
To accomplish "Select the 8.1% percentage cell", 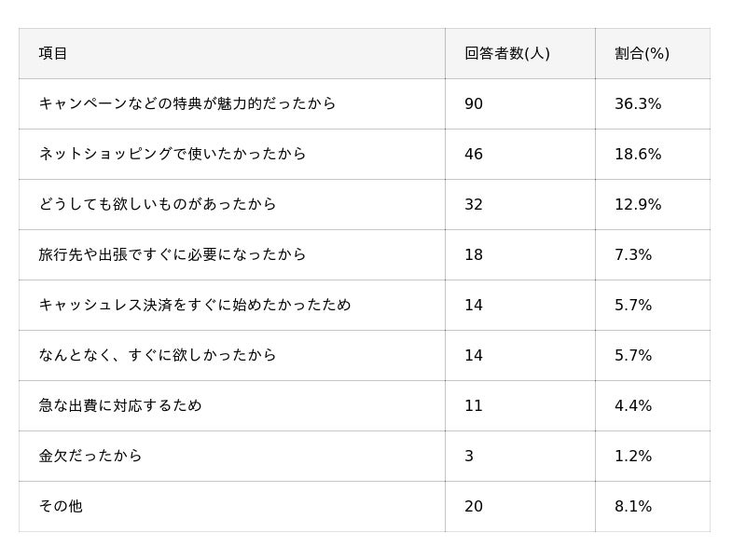I will pyautogui.click(x=633, y=507).
